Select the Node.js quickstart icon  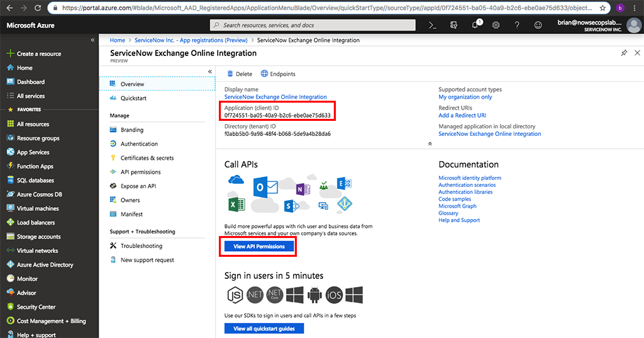(235, 295)
